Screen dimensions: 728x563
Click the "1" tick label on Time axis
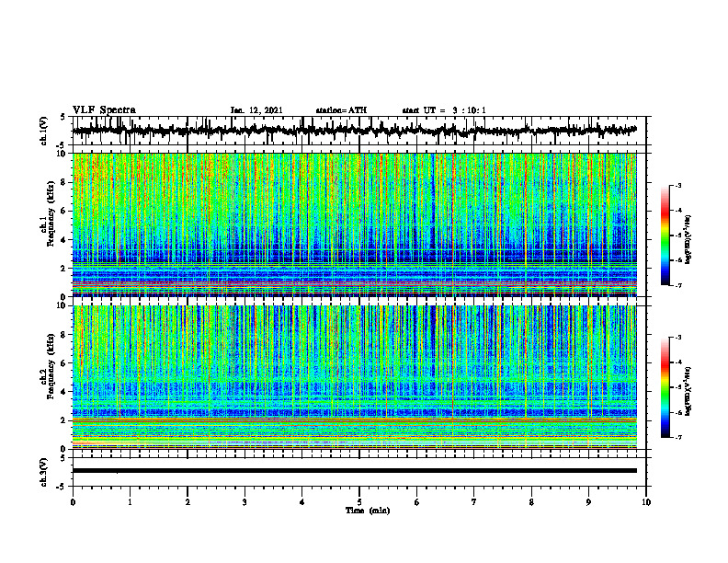[131, 502]
